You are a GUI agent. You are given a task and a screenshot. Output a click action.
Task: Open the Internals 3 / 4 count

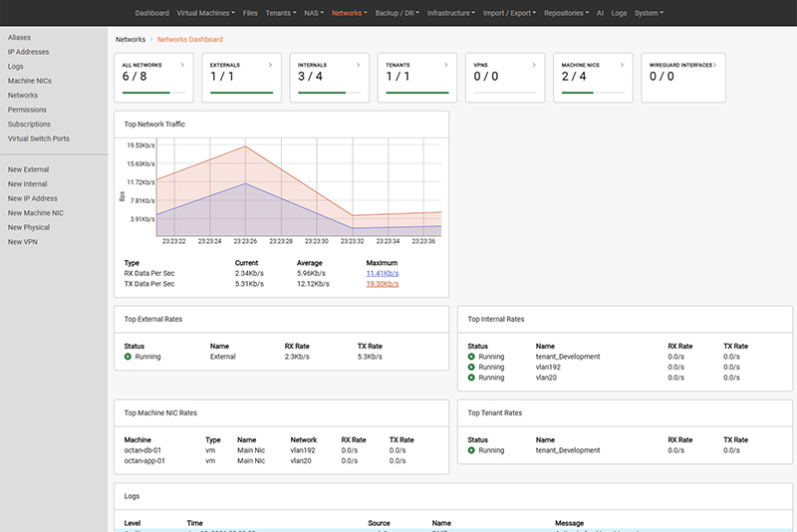pyautogui.click(x=310, y=77)
